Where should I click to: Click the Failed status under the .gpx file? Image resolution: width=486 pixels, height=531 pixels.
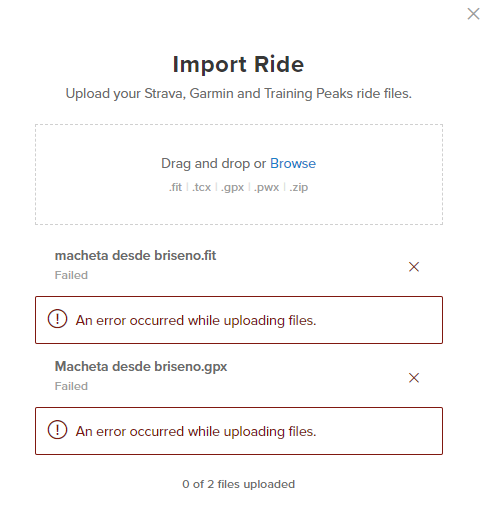tap(71, 386)
